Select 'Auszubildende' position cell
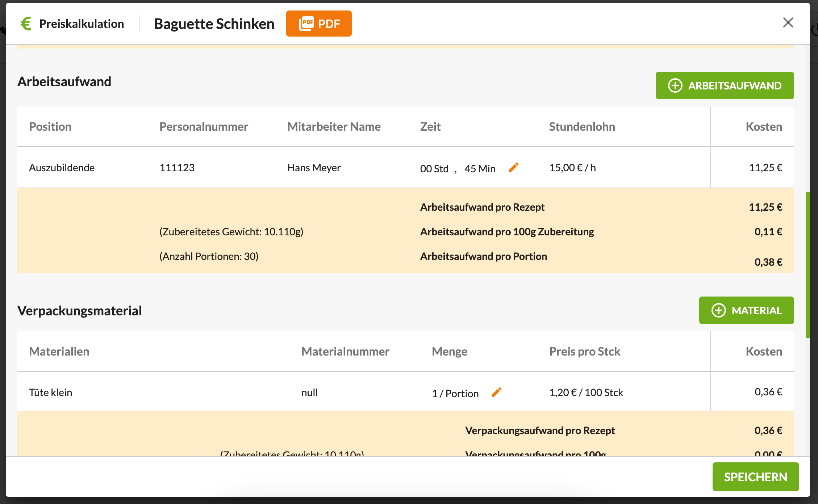The width and height of the screenshot is (818, 504). pyautogui.click(x=62, y=168)
